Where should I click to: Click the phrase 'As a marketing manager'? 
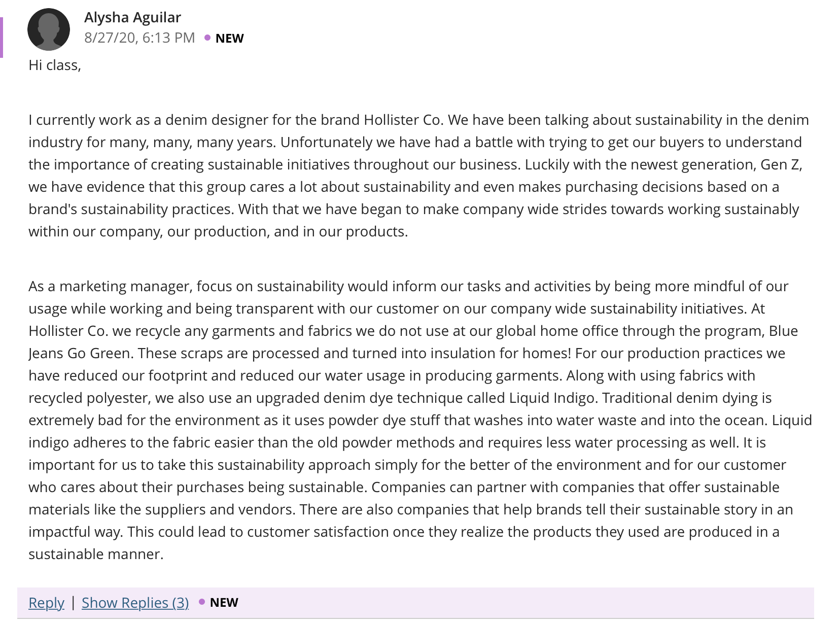click(x=110, y=287)
